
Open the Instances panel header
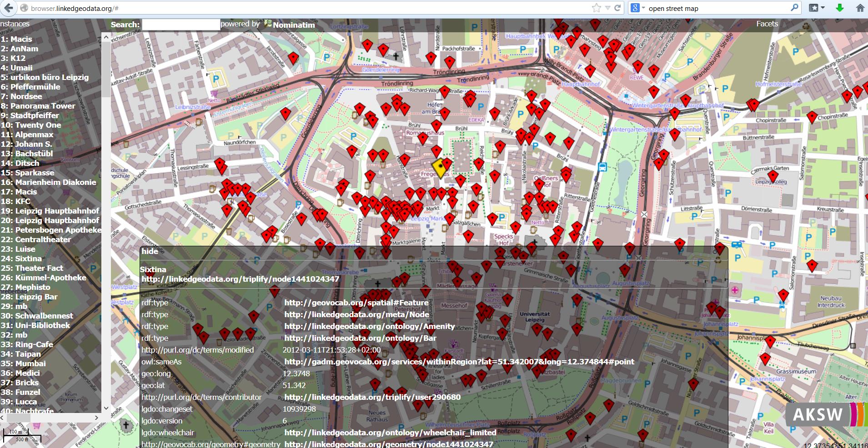click(15, 24)
